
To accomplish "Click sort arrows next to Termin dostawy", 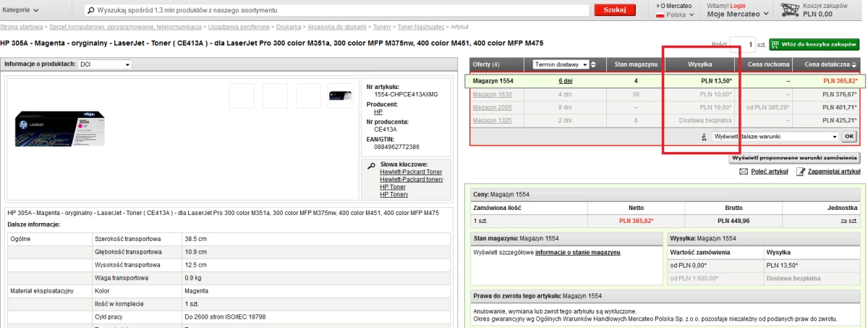I will (594, 64).
